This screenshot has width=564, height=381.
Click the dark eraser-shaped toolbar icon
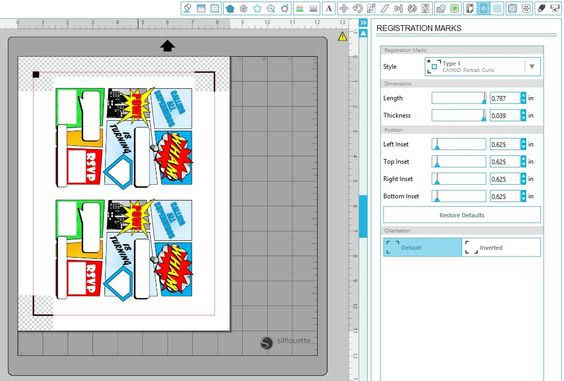[x=541, y=8]
